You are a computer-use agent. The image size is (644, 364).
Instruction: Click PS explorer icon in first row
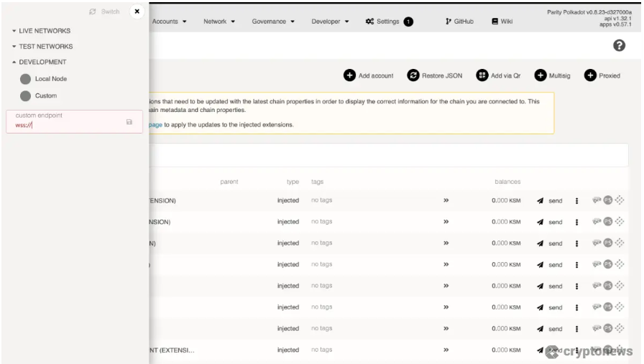[x=608, y=200]
